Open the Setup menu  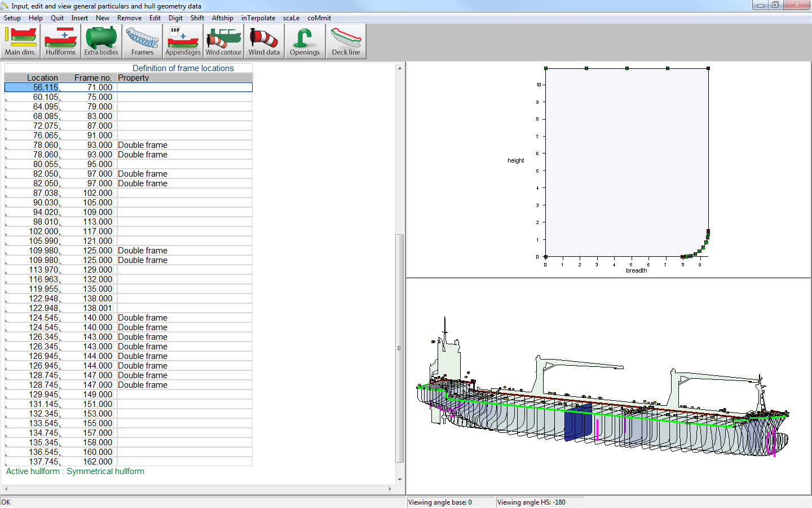(x=12, y=18)
